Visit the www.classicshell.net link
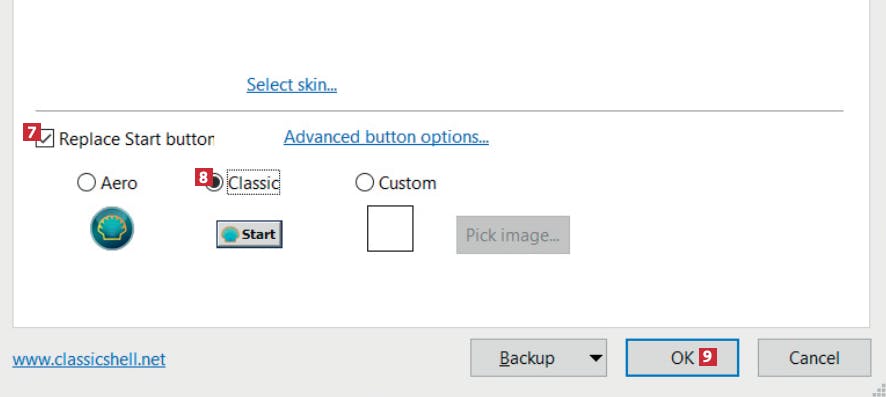 point(89,359)
